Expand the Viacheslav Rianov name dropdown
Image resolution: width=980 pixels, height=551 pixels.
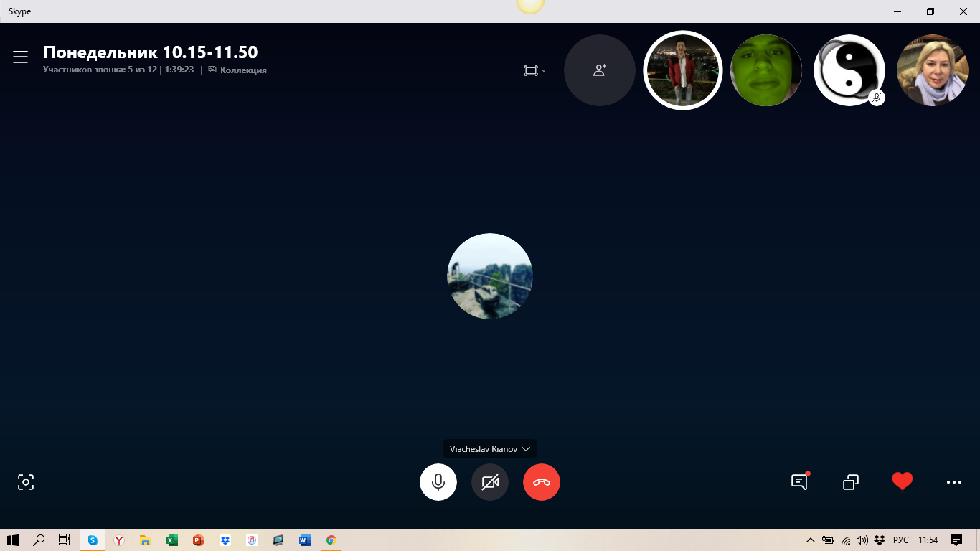[490, 449]
